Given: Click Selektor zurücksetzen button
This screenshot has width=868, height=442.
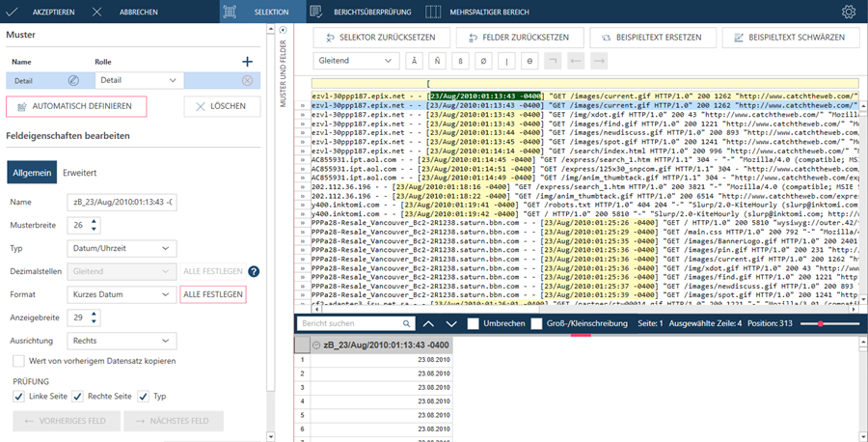Looking at the screenshot, I should [x=381, y=38].
